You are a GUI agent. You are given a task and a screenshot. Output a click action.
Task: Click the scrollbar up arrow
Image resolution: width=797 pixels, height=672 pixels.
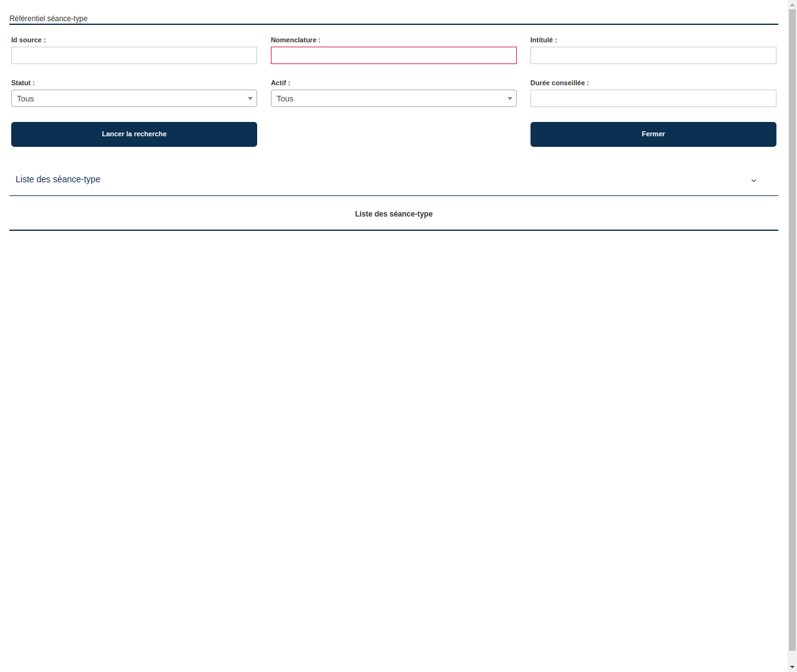(793, 4)
